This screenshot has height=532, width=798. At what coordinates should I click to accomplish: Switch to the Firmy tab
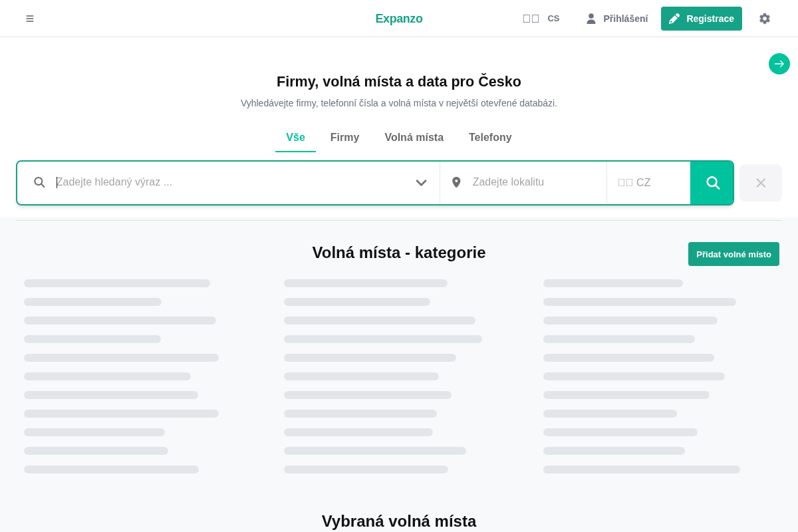tap(344, 138)
